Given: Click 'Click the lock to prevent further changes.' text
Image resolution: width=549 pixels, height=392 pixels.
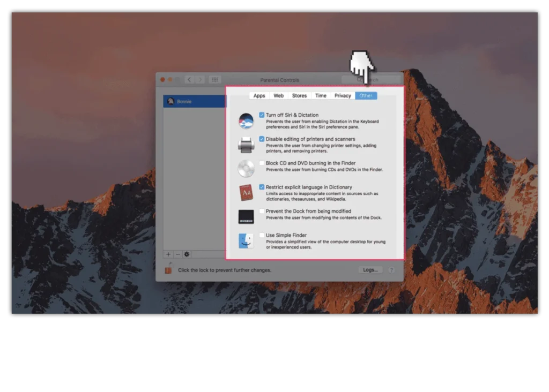Looking at the screenshot, I should pos(225,270).
